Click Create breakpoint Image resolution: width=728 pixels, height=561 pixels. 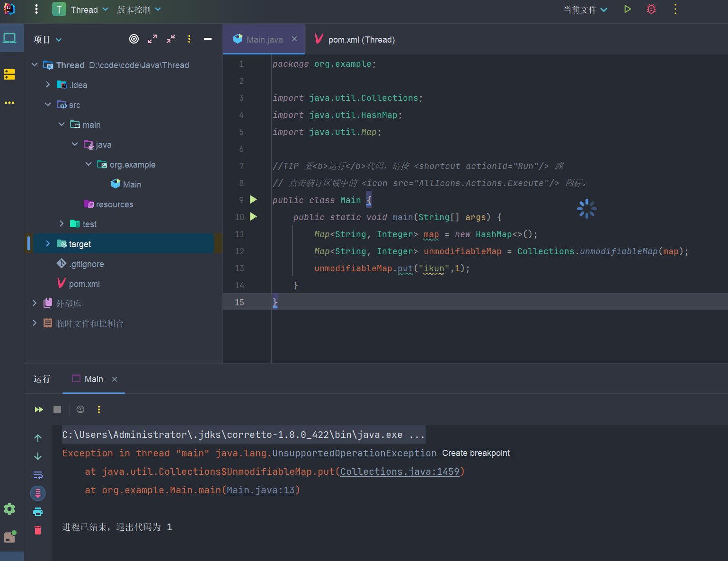(x=476, y=453)
